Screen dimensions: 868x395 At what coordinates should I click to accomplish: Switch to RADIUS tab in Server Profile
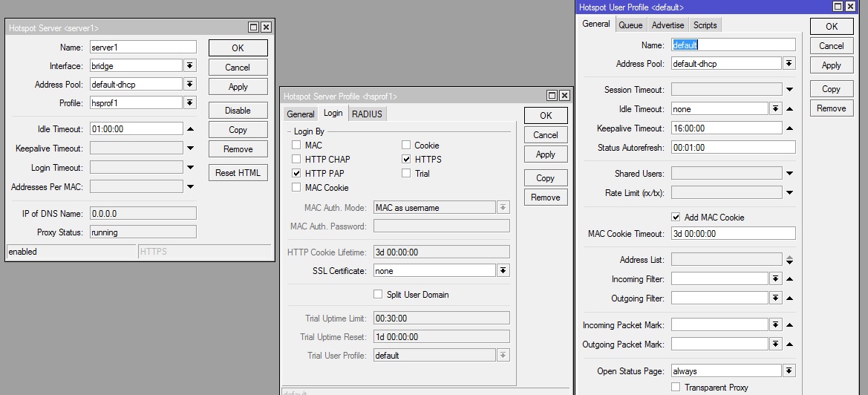[367, 114]
